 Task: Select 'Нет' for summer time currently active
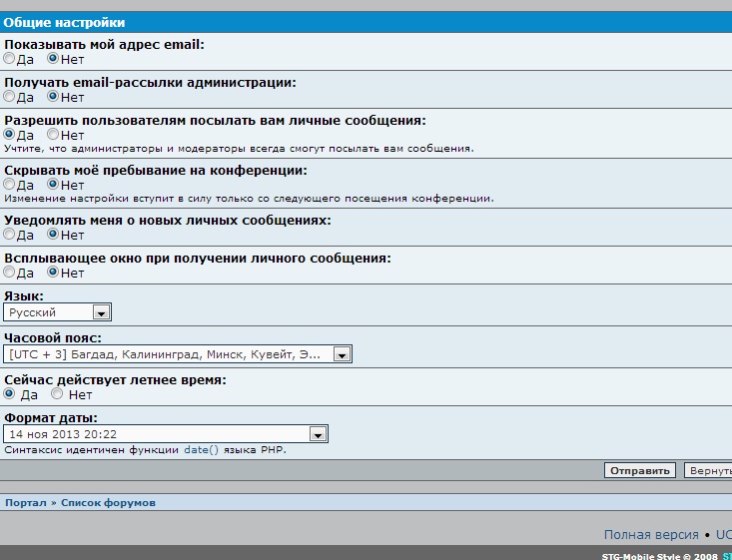tap(57, 394)
